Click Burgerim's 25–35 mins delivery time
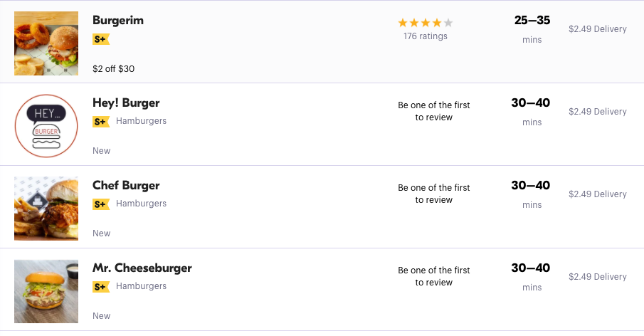The image size is (644, 336). (532, 28)
